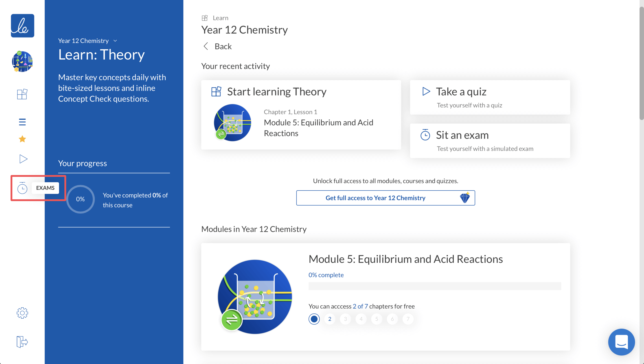This screenshot has width=644, height=364.
Task: Select the favorites star icon
Action: 22,139
